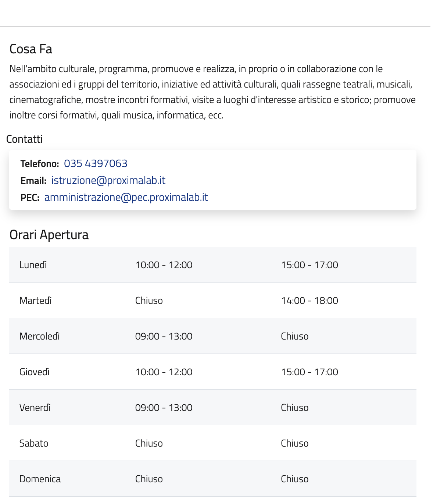Click the phone number 035 4397063
Image resolution: width=433 pixels, height=504 pixels.
pos(96,163)
